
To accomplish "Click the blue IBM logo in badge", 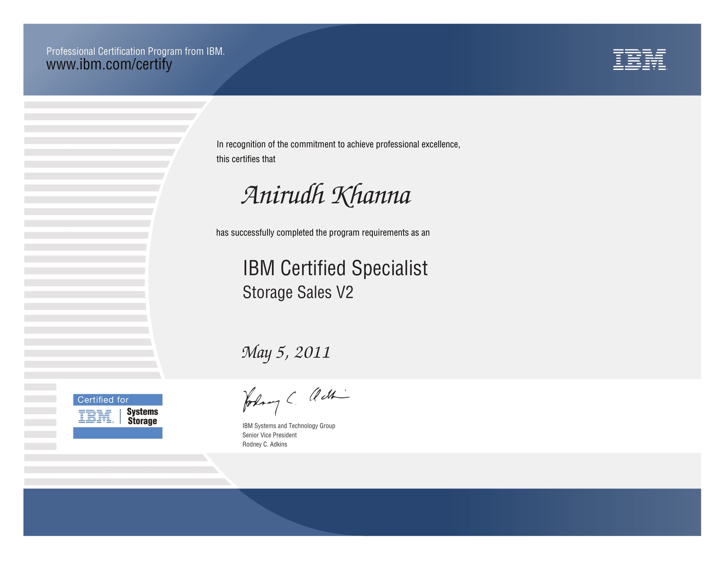I will (96, 417).
